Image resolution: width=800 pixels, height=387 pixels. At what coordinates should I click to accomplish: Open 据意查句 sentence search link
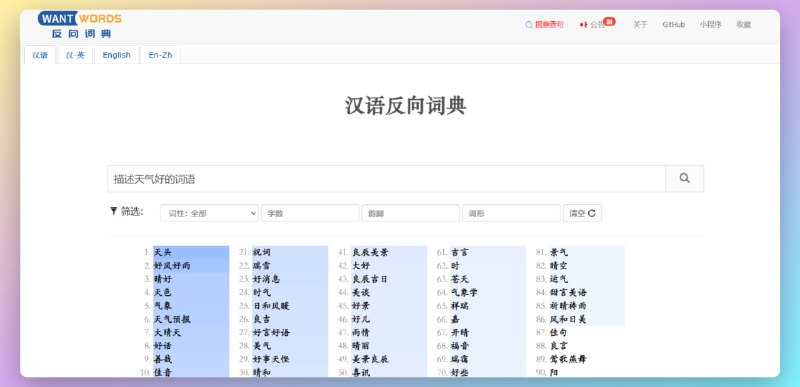544,24
